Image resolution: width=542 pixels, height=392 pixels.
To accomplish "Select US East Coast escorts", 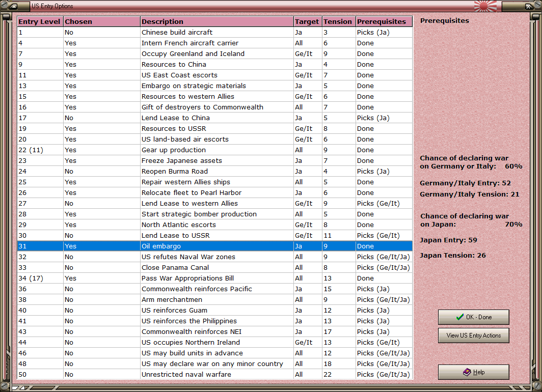I will pos(214,75).
